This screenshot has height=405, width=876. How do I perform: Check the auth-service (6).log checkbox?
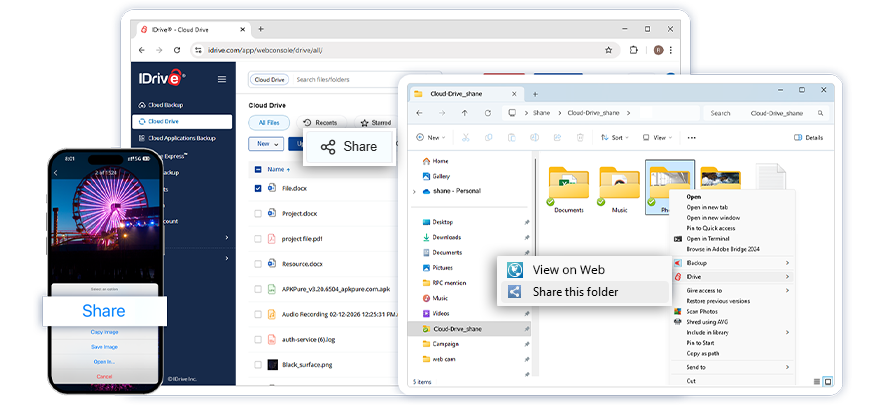pos(258,339)
